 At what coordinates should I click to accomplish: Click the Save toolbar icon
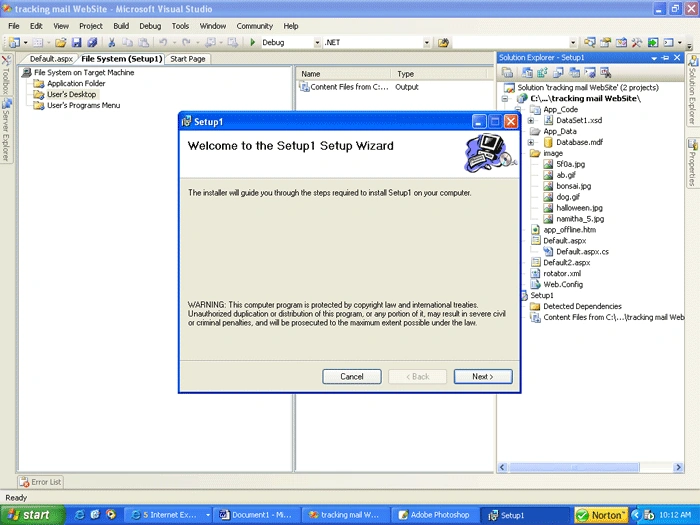(x=76, y=42)
